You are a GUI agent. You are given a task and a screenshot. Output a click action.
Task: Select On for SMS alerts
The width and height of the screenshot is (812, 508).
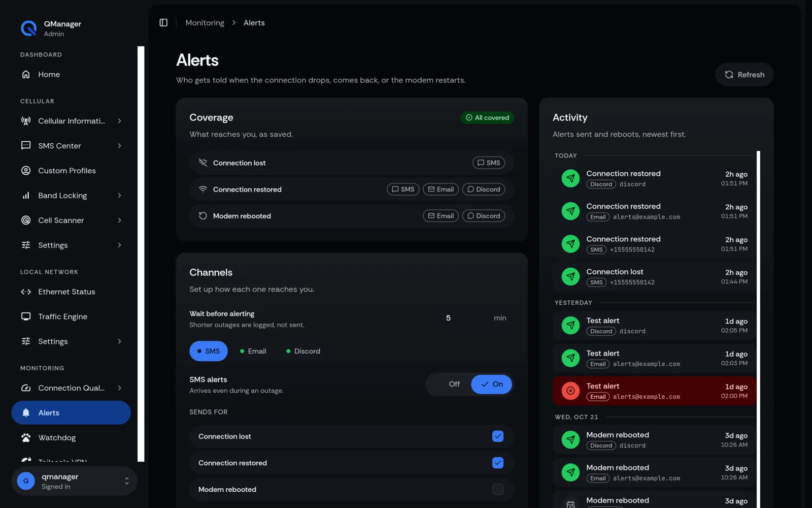[492, 384]
